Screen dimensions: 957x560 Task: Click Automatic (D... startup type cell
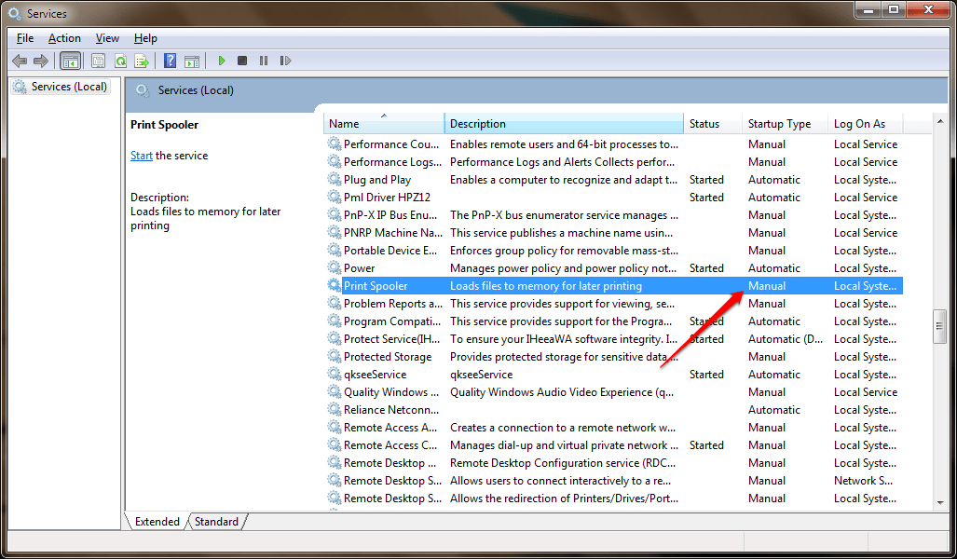click(x=786, y=338)
